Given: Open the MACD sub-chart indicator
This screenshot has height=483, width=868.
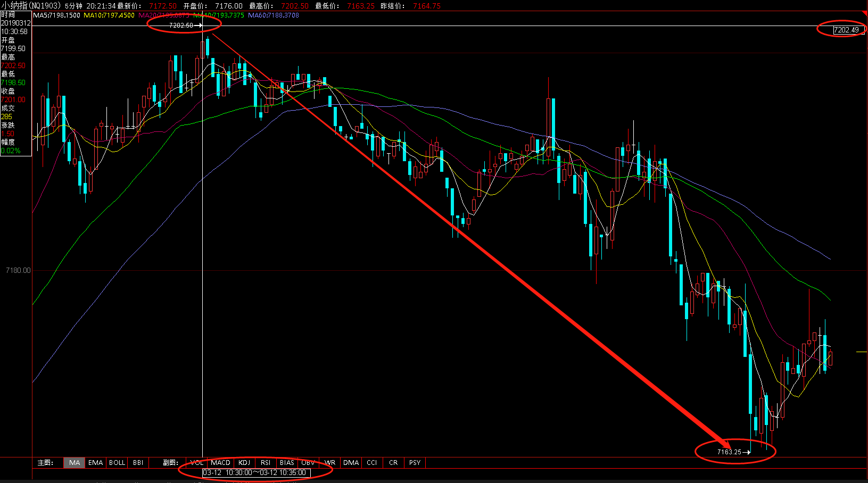Looking at the screenshot, I should pyautogui.click(x=220, y=463).
